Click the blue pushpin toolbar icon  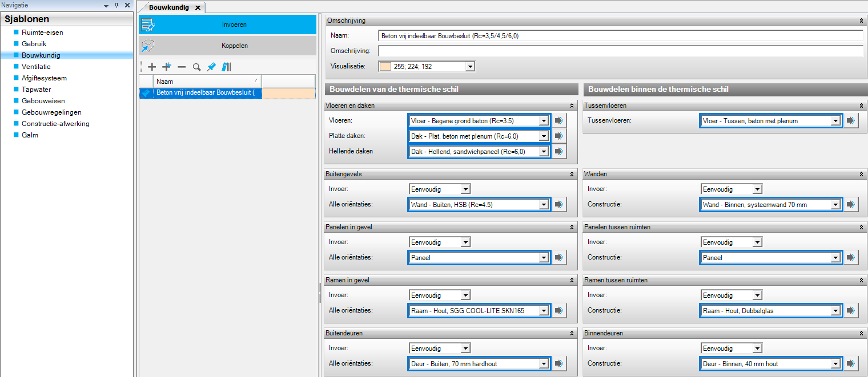click(211, 67)
